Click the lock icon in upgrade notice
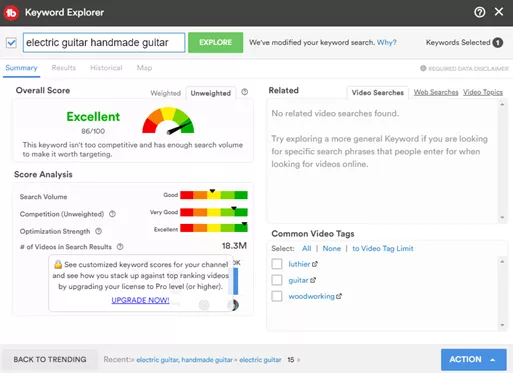 (x=58, y=264)
